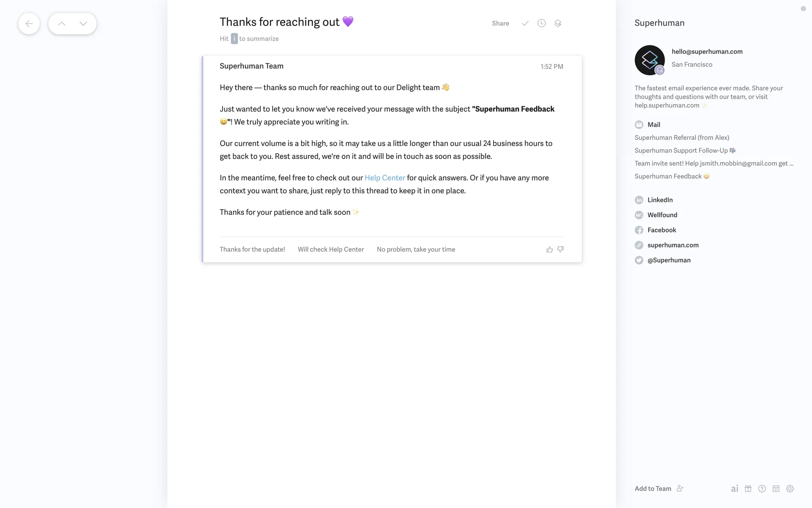Snooze this email using the clock icon
Viewport: 812px width, 508px height.
(x=541, y=23)
